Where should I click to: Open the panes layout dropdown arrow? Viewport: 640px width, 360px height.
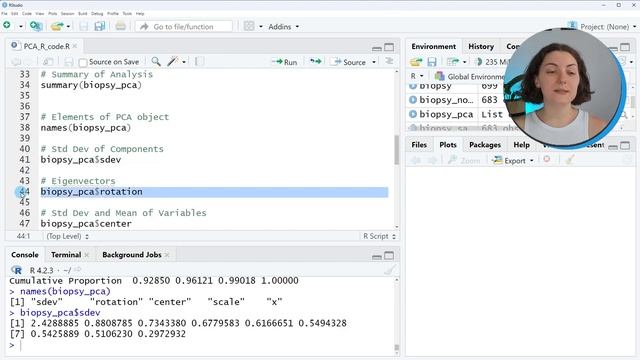[x=260, y=27]
